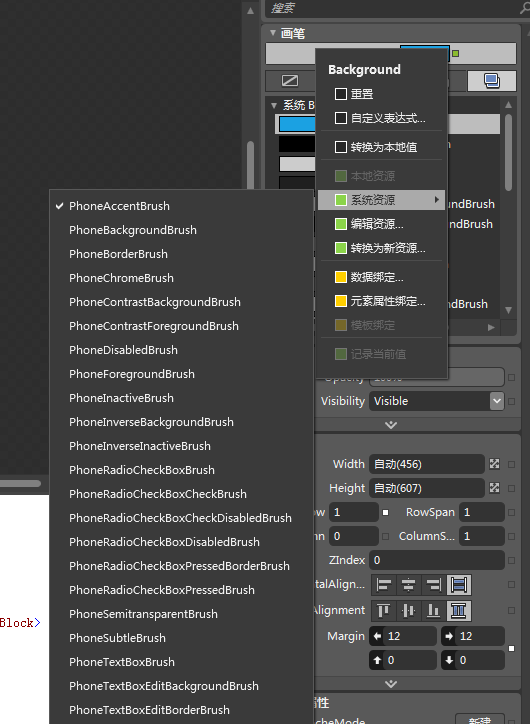Choose 元素属性绑定... menu item
The image size is (530, 724).
(x=381, y=302)
